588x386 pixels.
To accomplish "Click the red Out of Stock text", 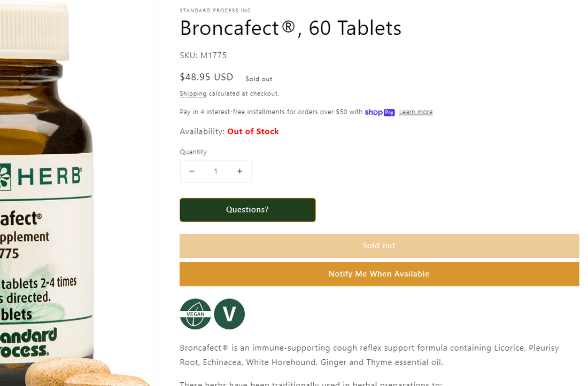I will coord(253,131).
